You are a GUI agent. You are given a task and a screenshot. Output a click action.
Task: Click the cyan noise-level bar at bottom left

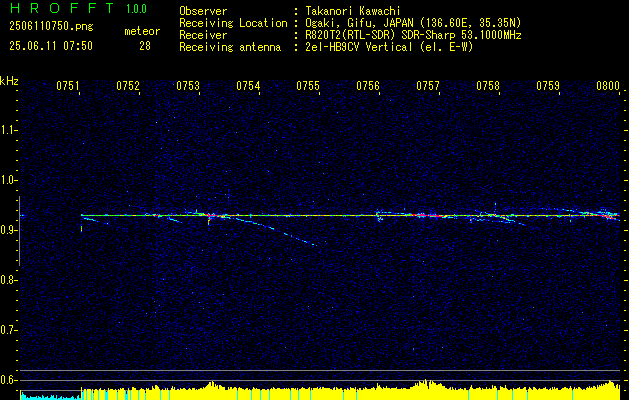point(51,396)
